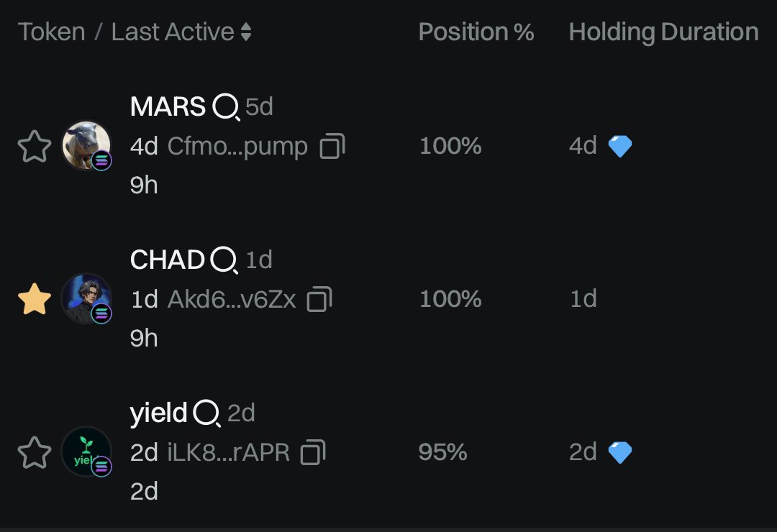Select the Position % column header
Viewport: 777px width, 532px height.
click(x=476, y=32)
